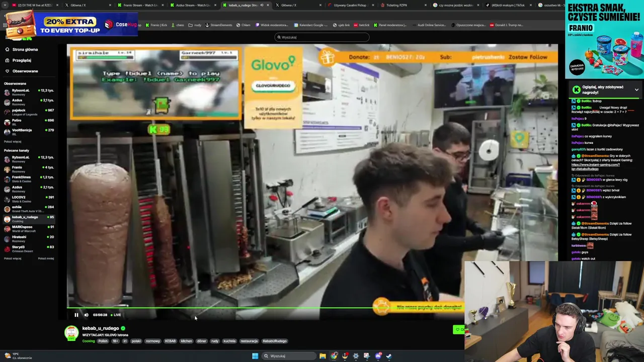Open LOCOV2 channel in recommended list

pos(29,199)
